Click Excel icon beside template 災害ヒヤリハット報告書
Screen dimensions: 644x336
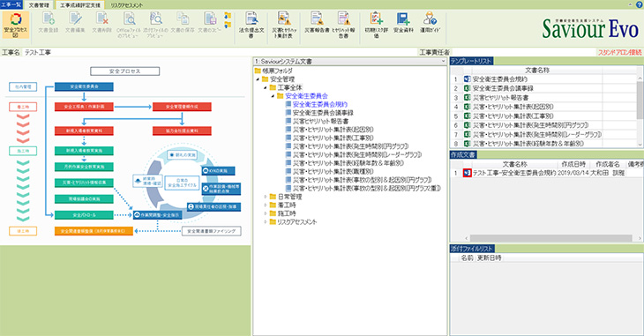tap(467, 98)
